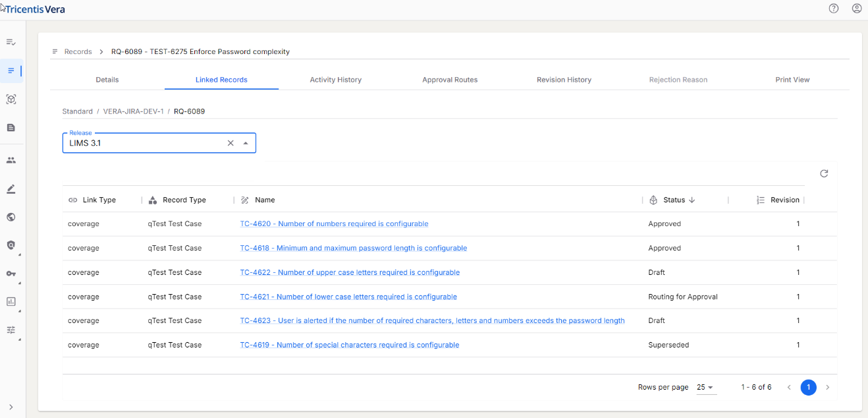This screenshot has width=868, height=418.
Task: Sort by the Status column header
Action: [674, 200]
